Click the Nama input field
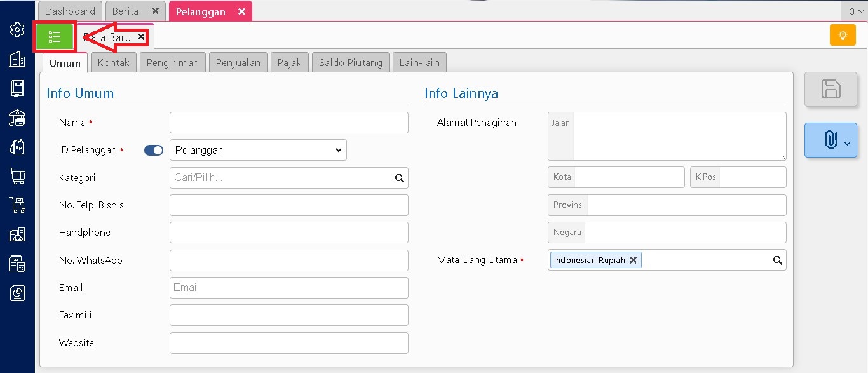The width and height of the screenshot is (868, 373). 288,123
